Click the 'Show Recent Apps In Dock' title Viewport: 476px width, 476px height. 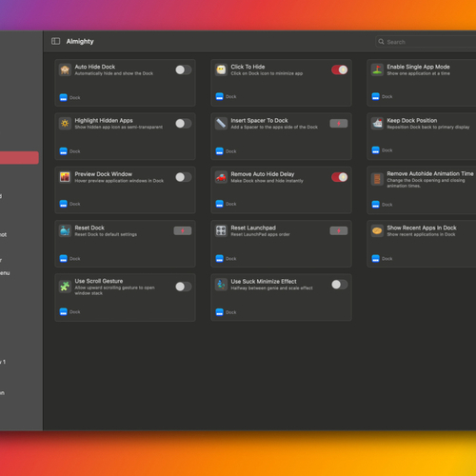(422, 228)
